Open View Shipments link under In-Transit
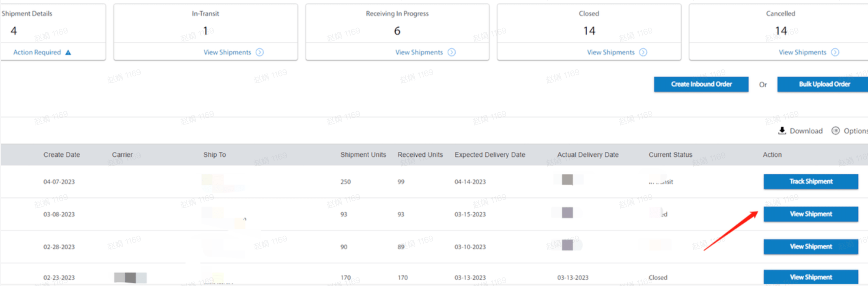868x286 pixels. point(227,52)
